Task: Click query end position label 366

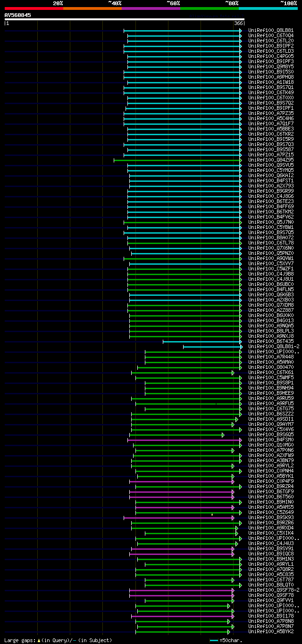Action: pyautogui.click(x=238, y=23)
